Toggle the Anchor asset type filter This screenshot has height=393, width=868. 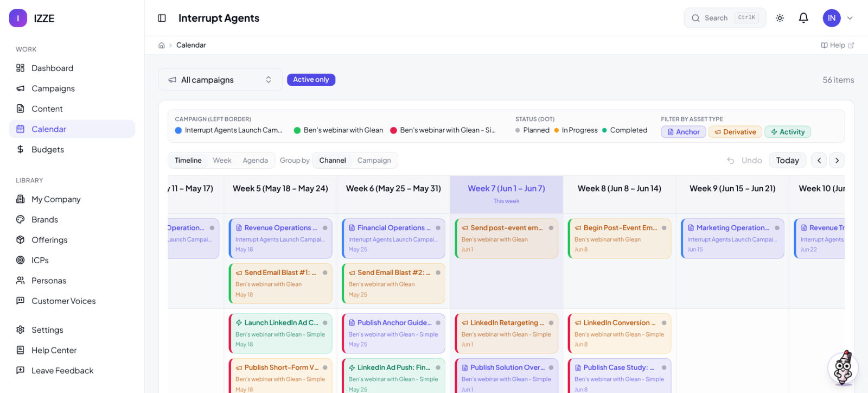pyautogui.click(x=684, y=132)
